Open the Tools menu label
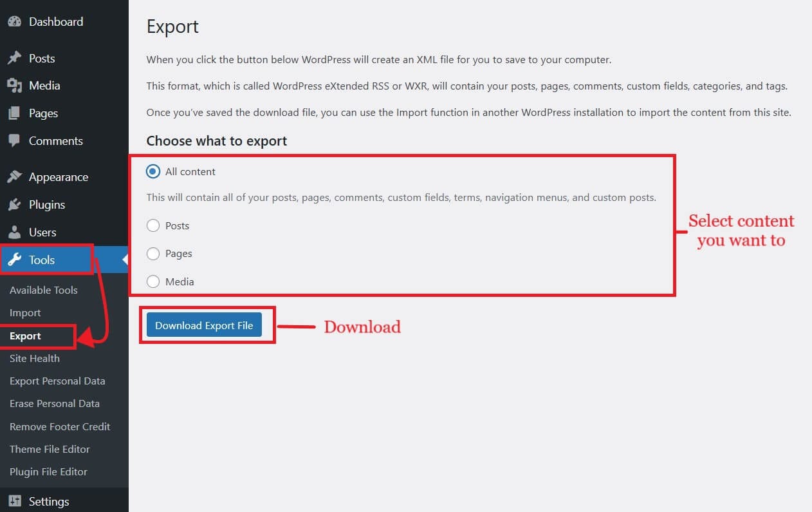Screen dimensions: 812x512 (x=42, y=260)
